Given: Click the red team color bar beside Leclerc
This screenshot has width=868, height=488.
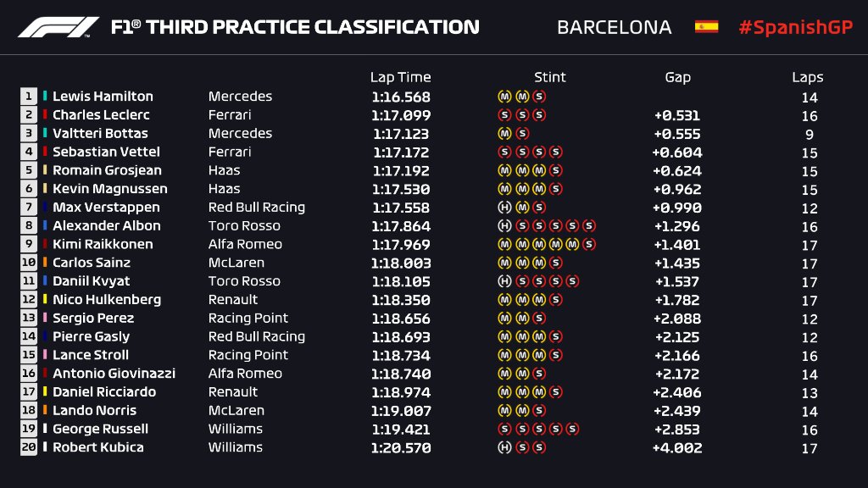Looking at the screenshot, I should (x=45, y=115).
